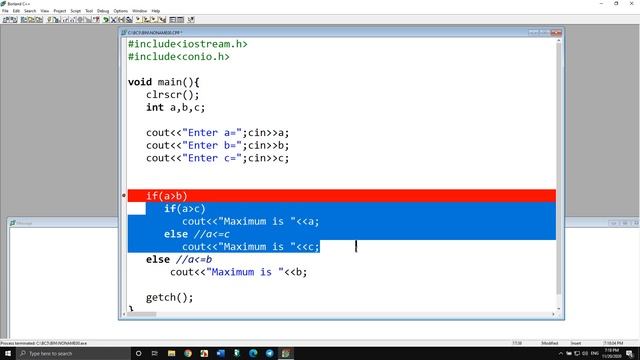Click the line printing Maximum with <<b
The image size is (640, 360).
239,272
